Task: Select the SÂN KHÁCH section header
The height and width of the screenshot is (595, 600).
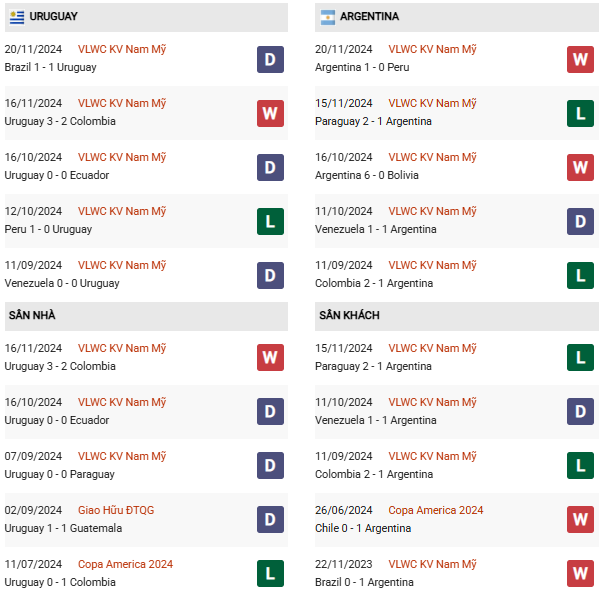Action: point(457,316)
